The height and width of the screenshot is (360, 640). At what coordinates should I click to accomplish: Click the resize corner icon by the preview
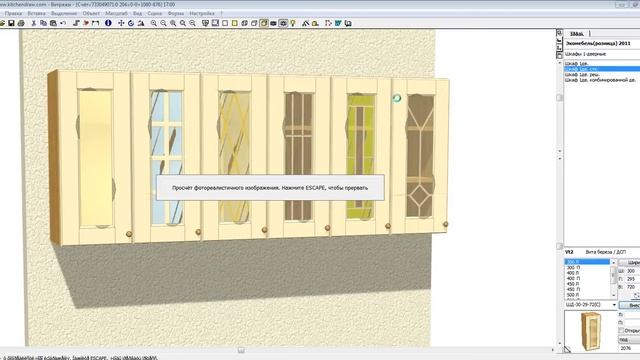(x=567, y=349)
